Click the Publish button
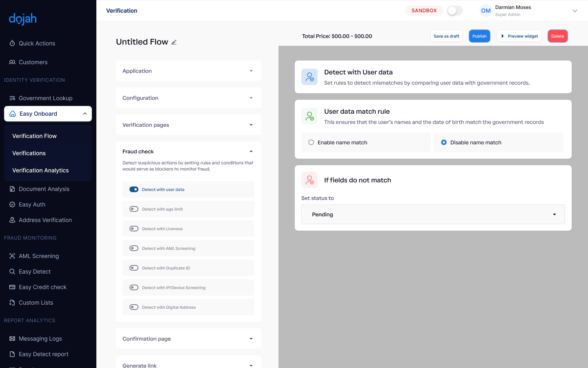 pos(479,36)
